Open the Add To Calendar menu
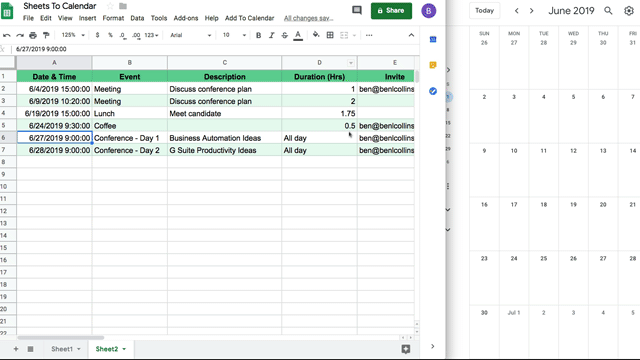640x360 pixels. click(249, 18)
